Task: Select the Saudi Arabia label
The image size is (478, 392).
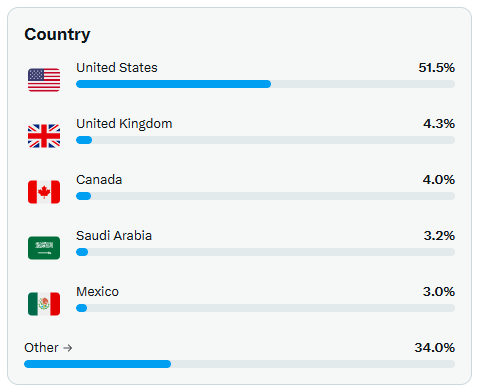Action: 114,236
